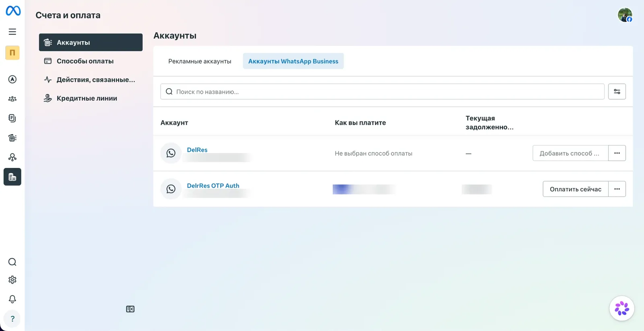Screen dimensions: 644x331
Task: Switch to Рекламные аккаунты tab
Action: (200, 61)
